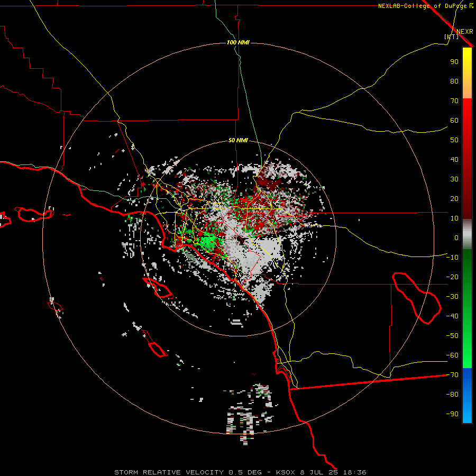
Task: Pick the gray zero-velocity segment of color bar
Action: coord(467,234)
